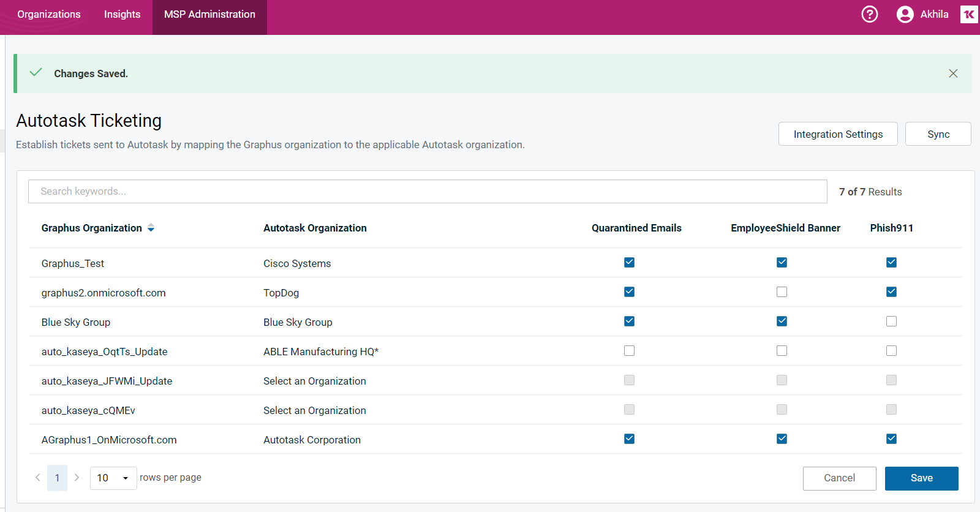Viewport: 980px width, 512px height.
Task: Click the Phish911 column header
Action: click(x=891, y=228)
